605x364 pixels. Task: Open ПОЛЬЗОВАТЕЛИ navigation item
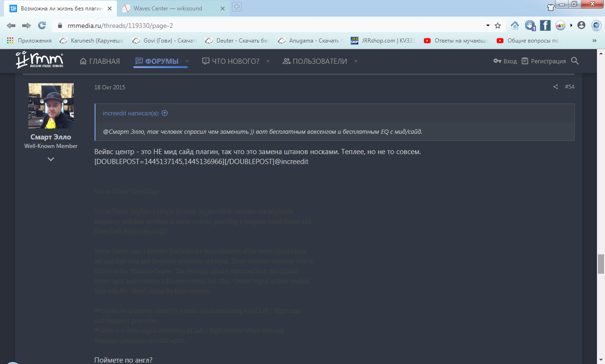[315, 61]
